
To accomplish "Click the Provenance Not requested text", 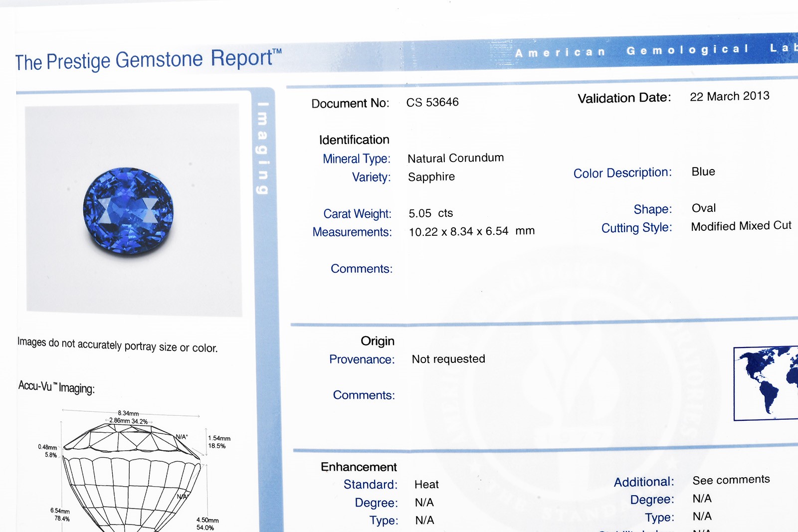I will pyautogui.click(x=448, y=359).
